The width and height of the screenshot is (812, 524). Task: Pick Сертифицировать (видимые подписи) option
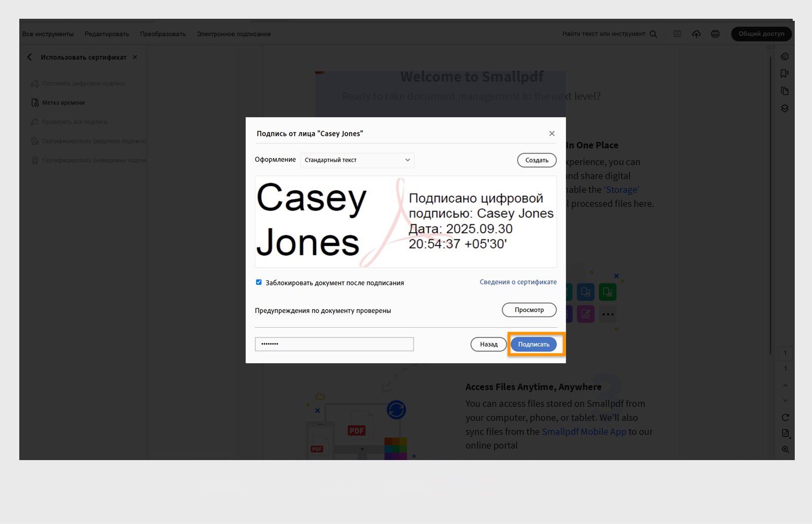(89, 141)
